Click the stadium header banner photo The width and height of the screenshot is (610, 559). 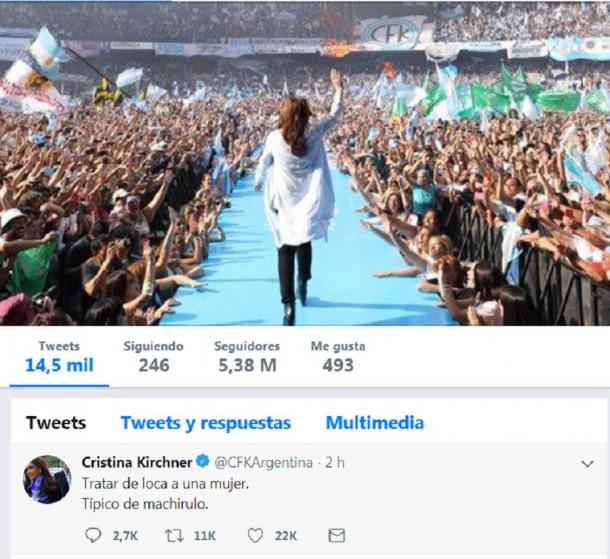[305, 163]
